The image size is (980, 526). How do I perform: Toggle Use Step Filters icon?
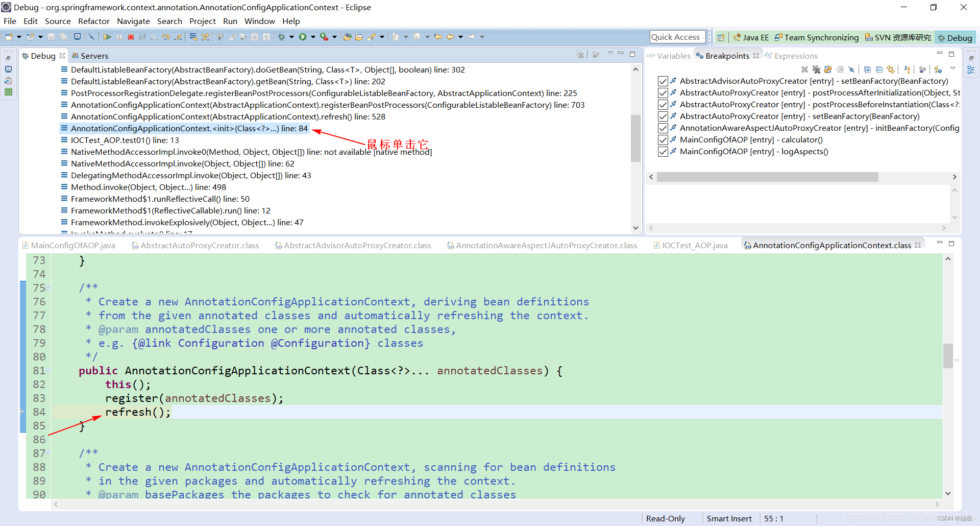click(x=205, y=37)
